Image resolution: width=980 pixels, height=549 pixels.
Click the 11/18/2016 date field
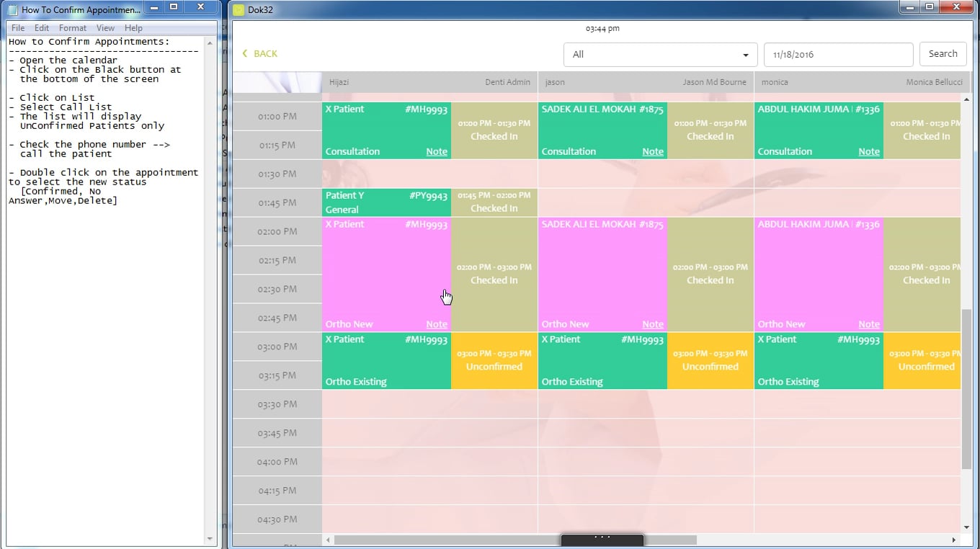click(x=838, y=55)
